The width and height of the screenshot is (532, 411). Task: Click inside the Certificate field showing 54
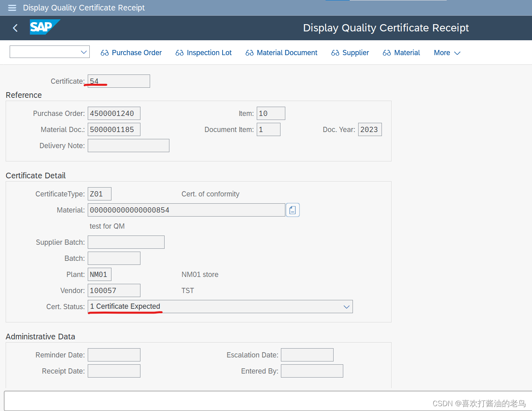pyautogui.click(x=118, y=81)
